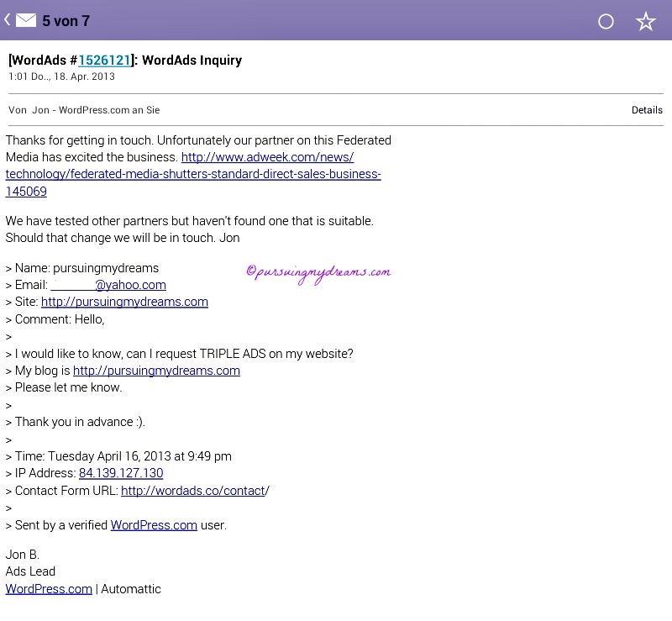Tap the envelope icon in the header
This screenshot has height=621, width=672.
pyautogui.click(x=25, y=20)
